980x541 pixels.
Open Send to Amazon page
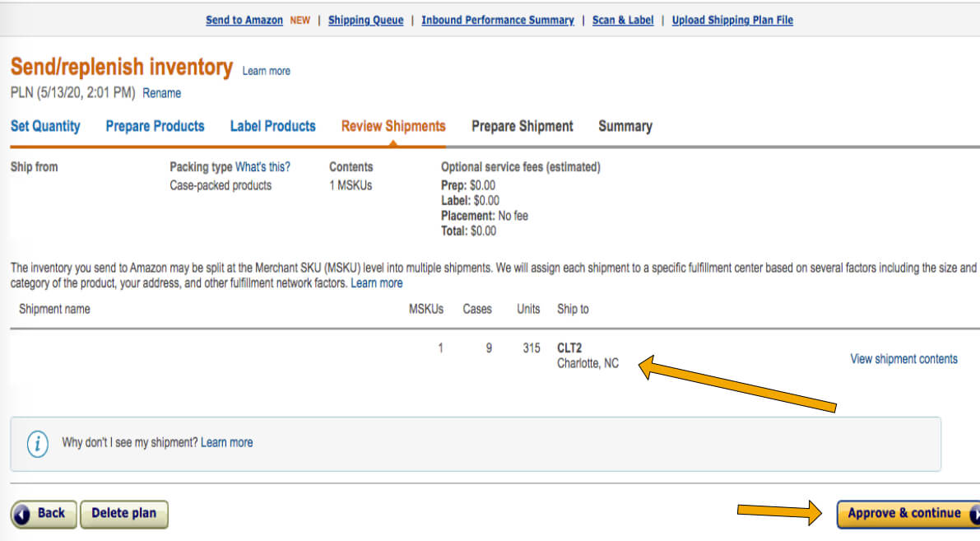[244, 20]
